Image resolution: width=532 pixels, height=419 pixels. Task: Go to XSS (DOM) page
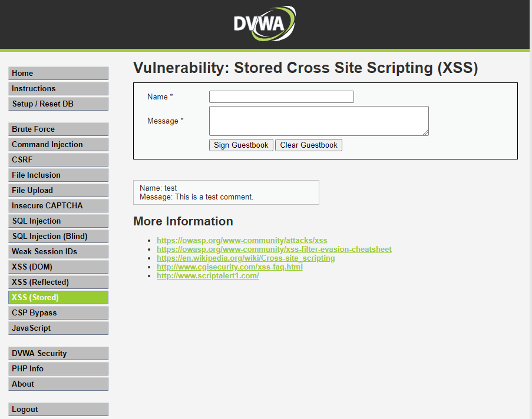pos(58,267)
